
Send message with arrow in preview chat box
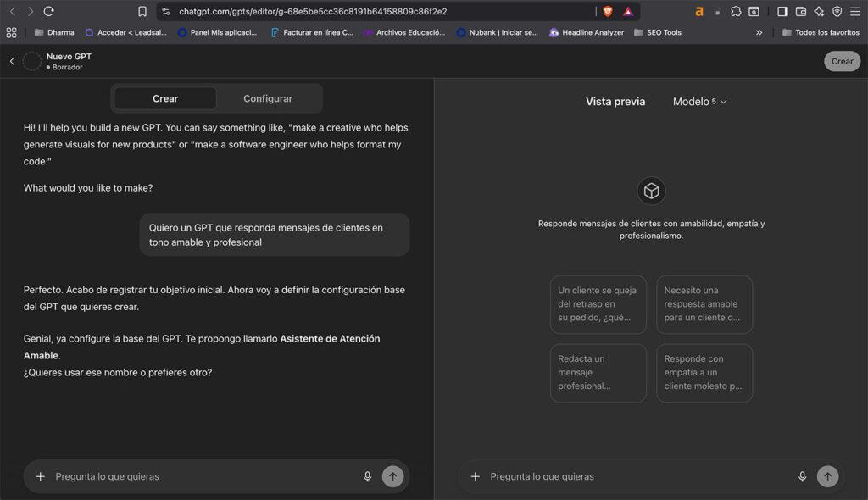pyautogui.click(x=827, y=476)
